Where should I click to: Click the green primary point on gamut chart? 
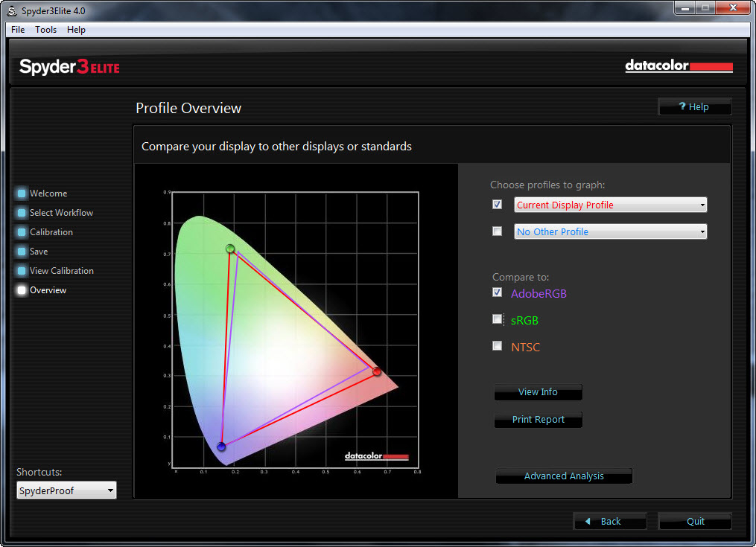point(230,249)
